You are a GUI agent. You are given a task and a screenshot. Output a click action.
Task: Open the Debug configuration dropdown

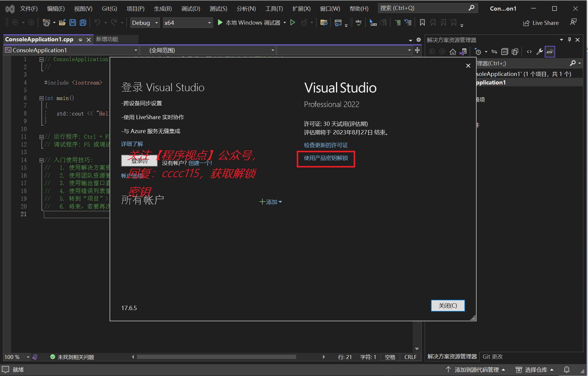145,23
